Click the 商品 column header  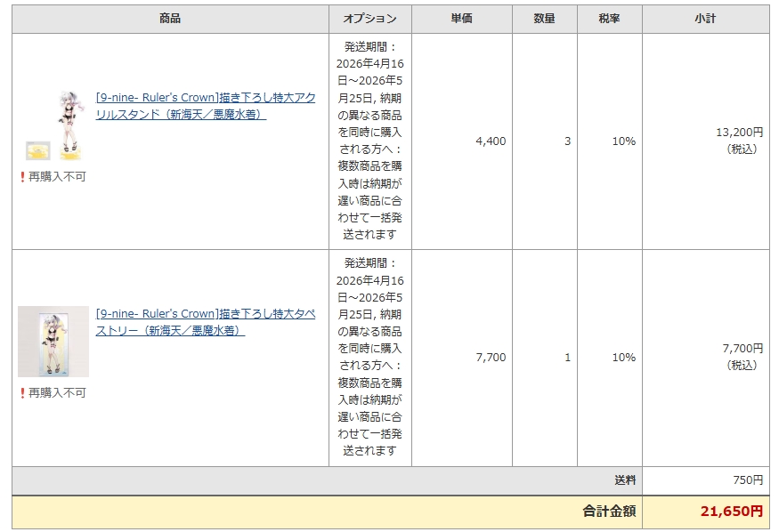170,19
